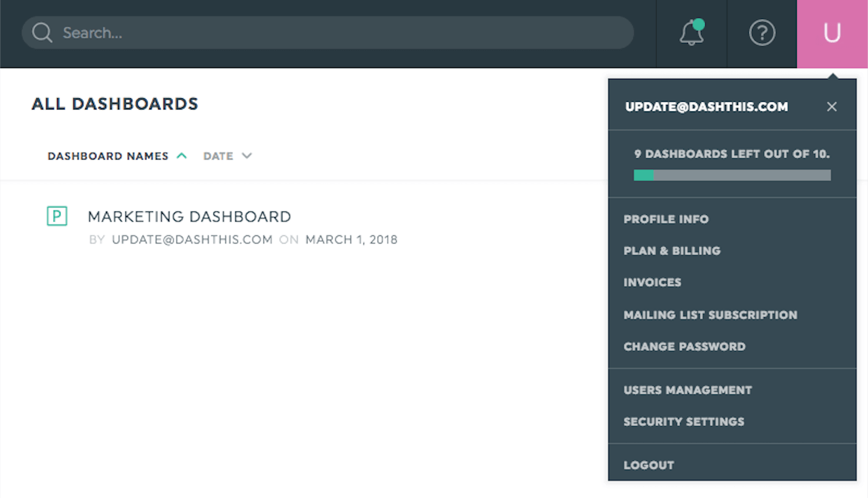Click the 'March 1, 2018' date text

point(352,240)
